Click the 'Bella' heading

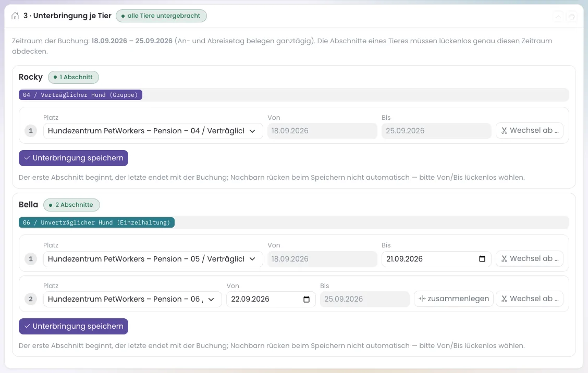tap(29, 205)
